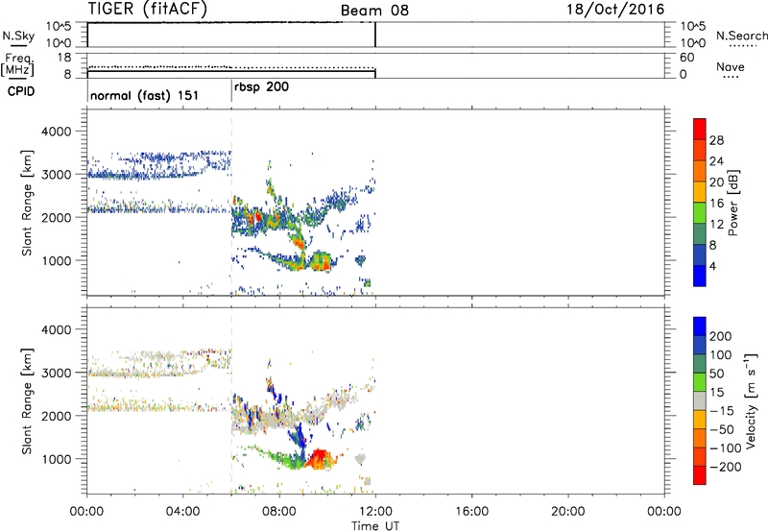Click the "4000" tick in power panel

[56, 132]
